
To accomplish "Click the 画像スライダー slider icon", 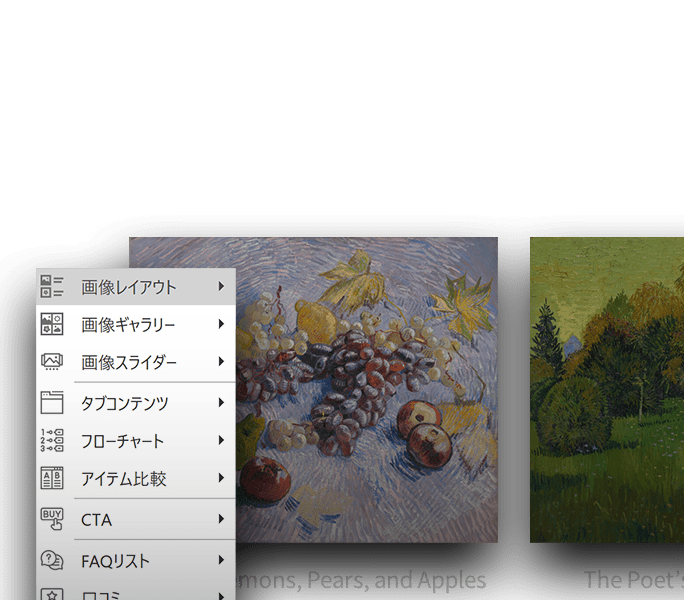I will [52, 362].
